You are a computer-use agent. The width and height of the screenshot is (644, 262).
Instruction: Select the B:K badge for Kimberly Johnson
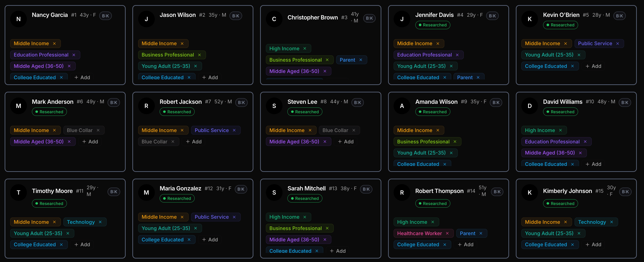626,192
